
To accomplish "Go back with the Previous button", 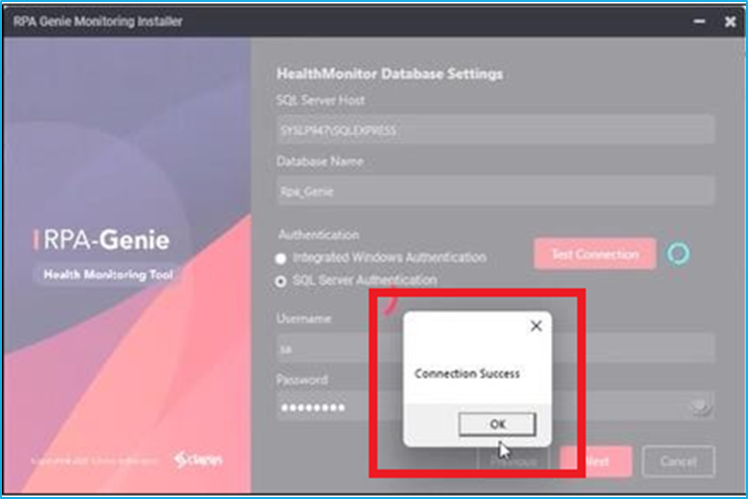I will point(514,461).
